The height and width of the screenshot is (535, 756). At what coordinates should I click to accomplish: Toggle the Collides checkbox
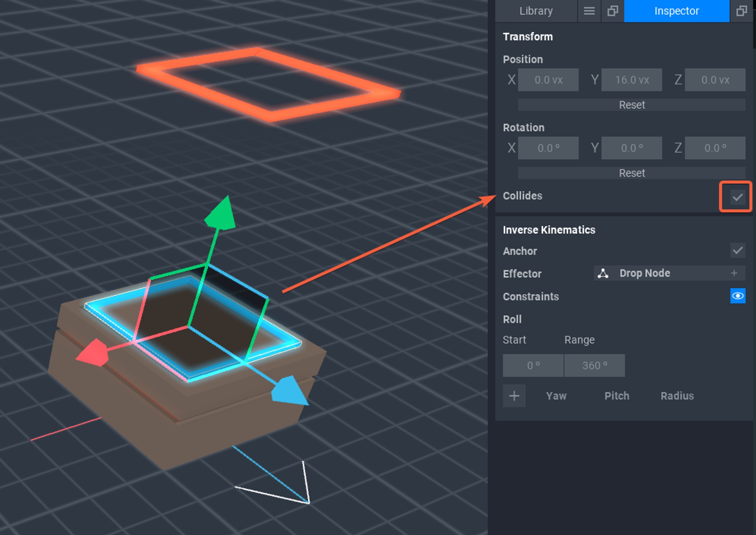(737, 197)
